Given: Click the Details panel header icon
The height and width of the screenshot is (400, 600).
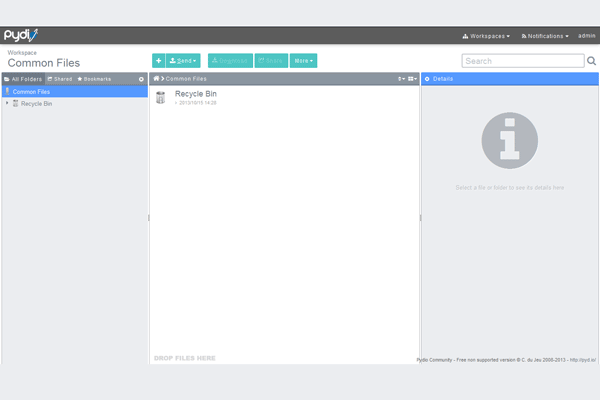Looking at the screenshot, I should coord(427,78).
